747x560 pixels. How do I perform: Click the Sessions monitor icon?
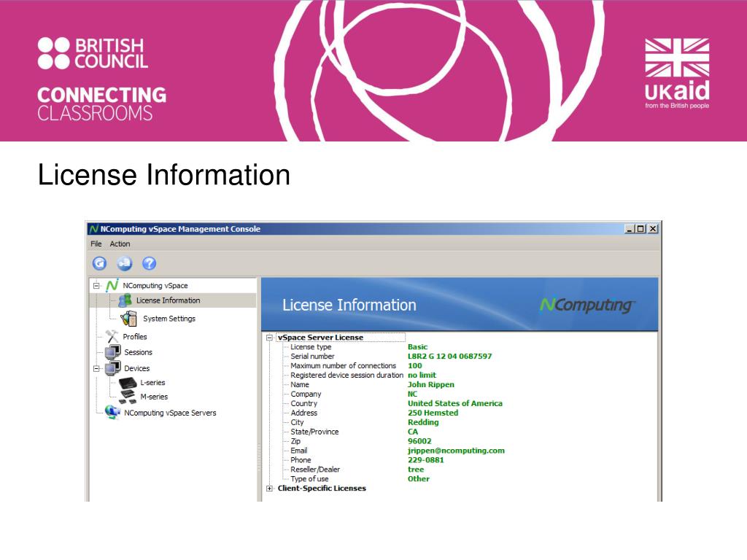(x=113, y=352)
